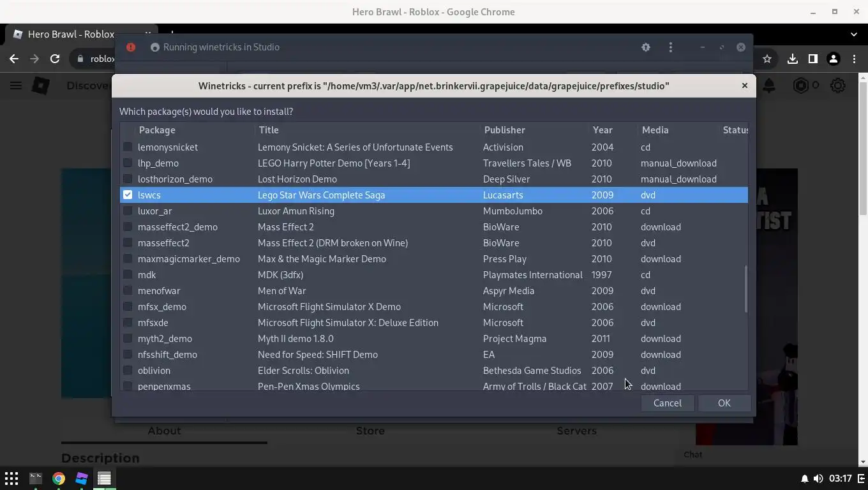This screenshot has height=490, width=868.
Task: Click the volume icon in system tray
Action: pyautogui.click(x=818, y=479)
